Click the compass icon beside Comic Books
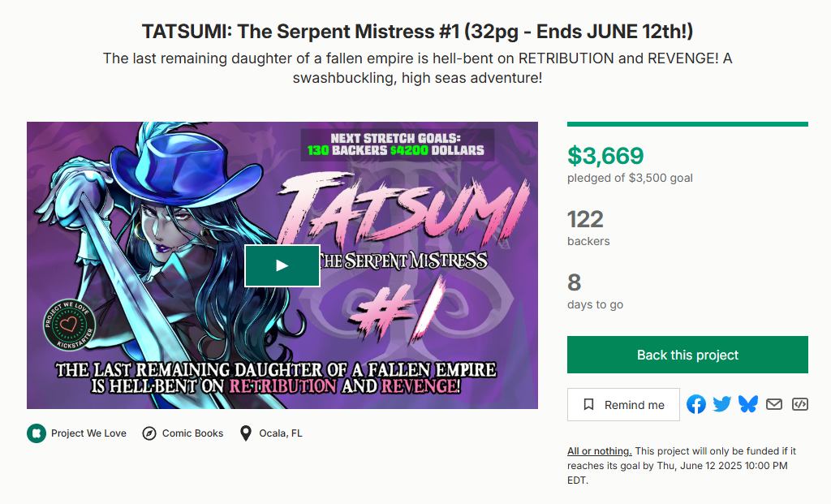 pyautogui.click(x=147, y=433)
